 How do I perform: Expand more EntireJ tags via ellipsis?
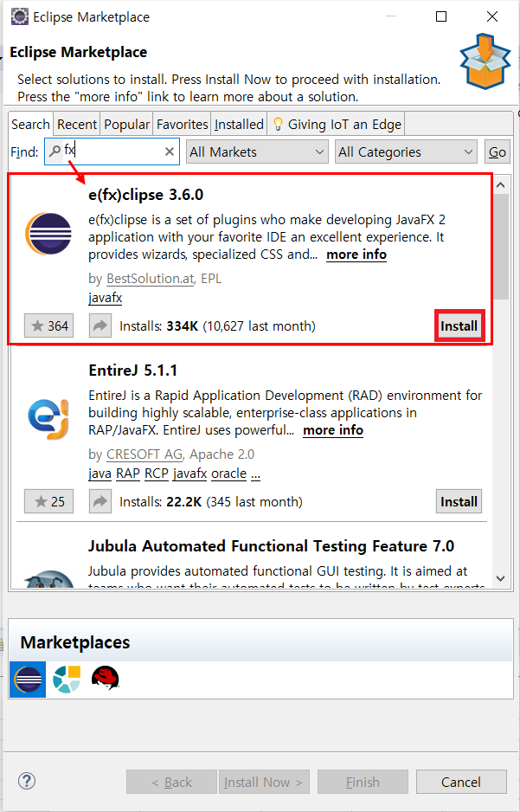tap(255, 474)
